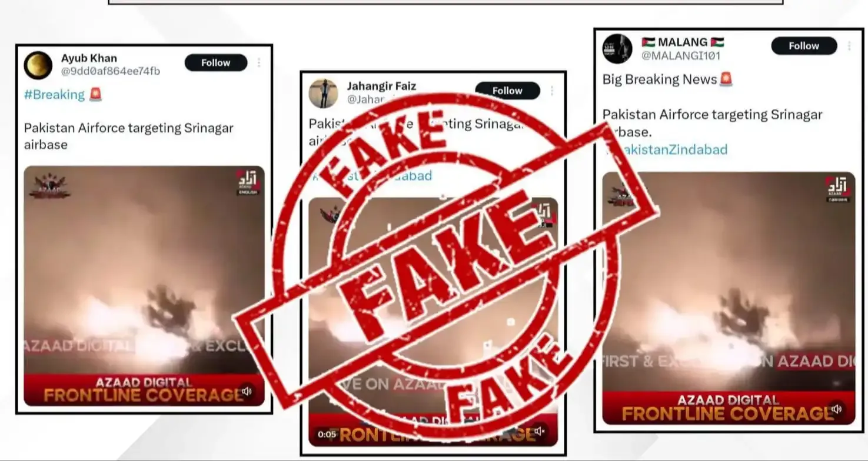
Task: Toggle sound on Ayub Khan's video
Action: [x=247, y=391]
